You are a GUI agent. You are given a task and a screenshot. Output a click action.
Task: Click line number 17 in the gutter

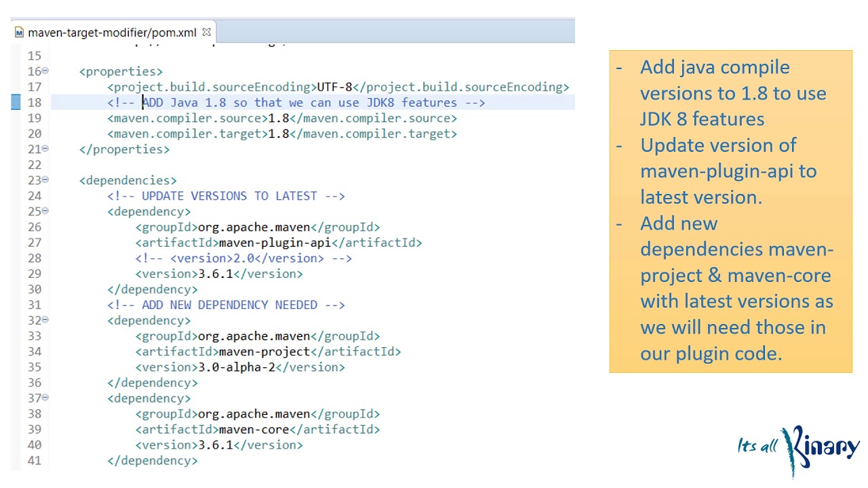point(35,87)
